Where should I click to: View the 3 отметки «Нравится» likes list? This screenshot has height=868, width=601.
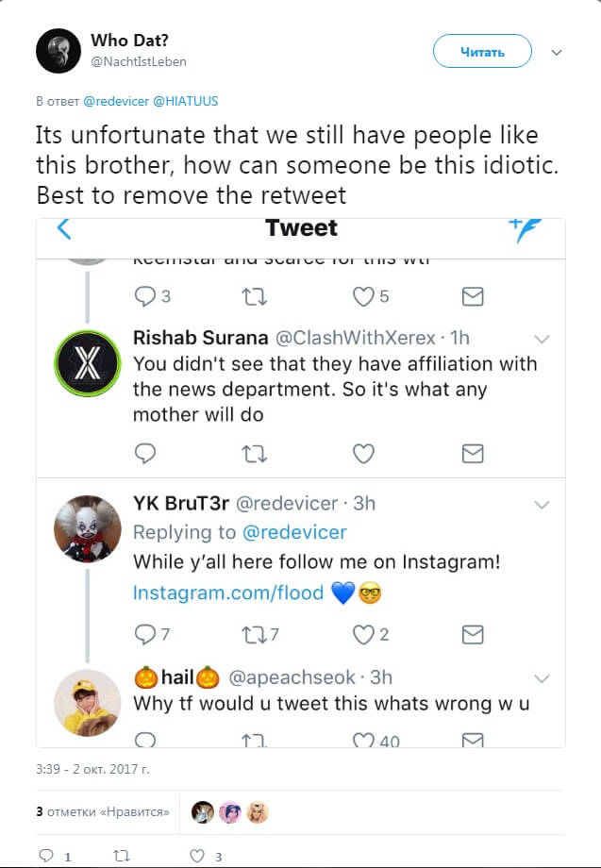[102, 811]
